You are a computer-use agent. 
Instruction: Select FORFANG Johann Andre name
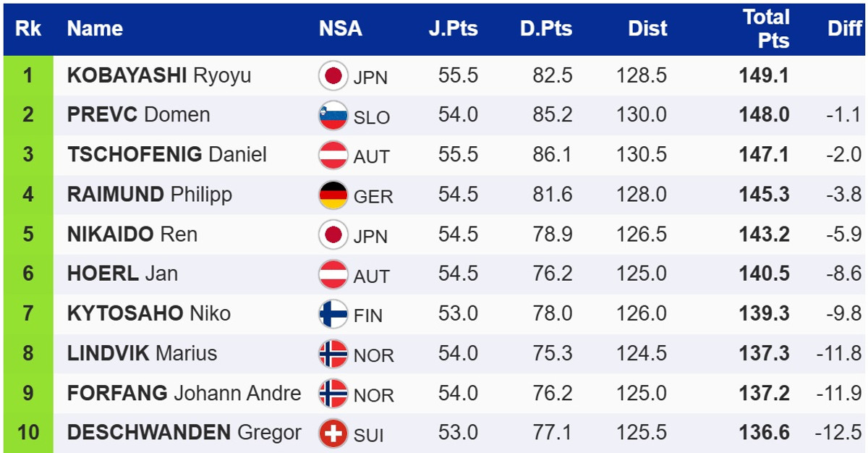point(184,394)
